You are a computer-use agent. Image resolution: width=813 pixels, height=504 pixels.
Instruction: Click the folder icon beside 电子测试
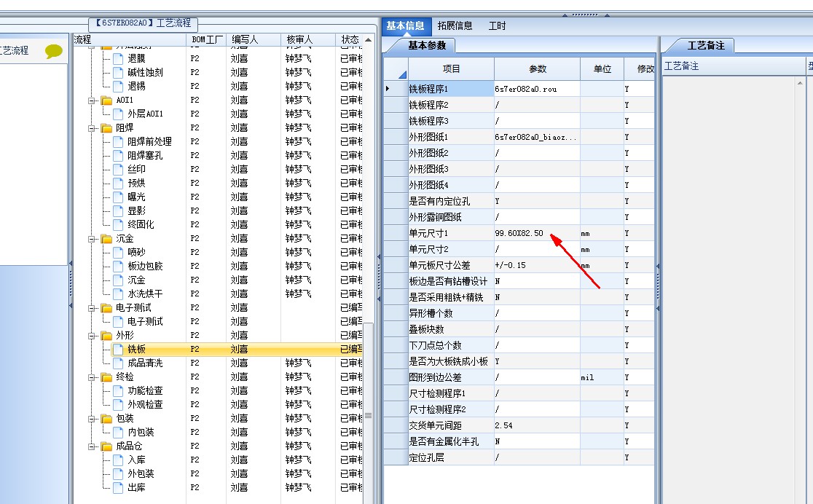pos(106,307)
